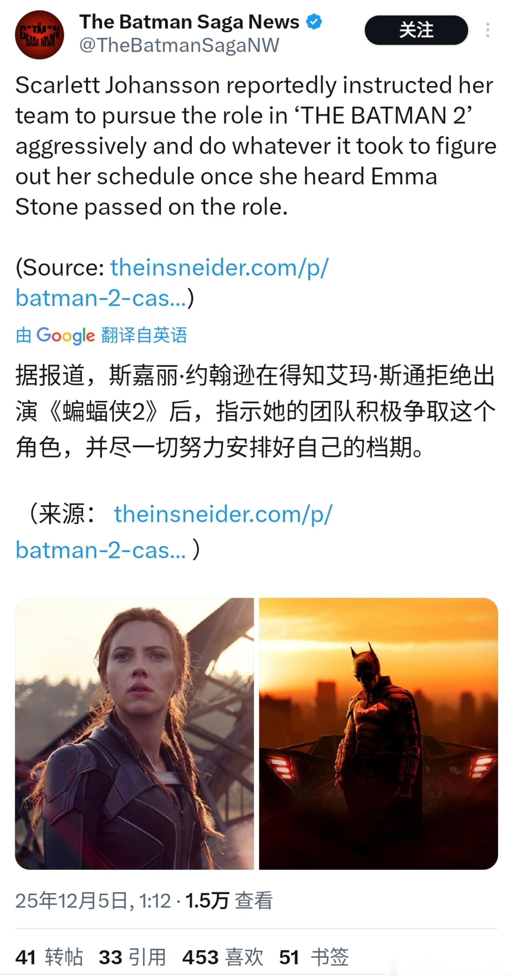The height and width of the screenshot is (980, 511).
Task: Open the 41 转帖 reposts list
Action: click(x=49, y=957)
